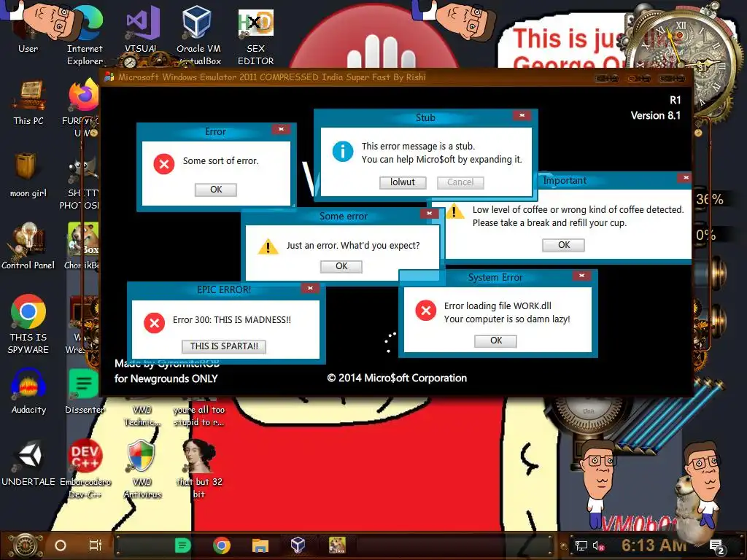The height and width of the screenshot is (560, 747).
Task: Open the 'that but 32 bit' portrait icon
Action: click(198, 469)
